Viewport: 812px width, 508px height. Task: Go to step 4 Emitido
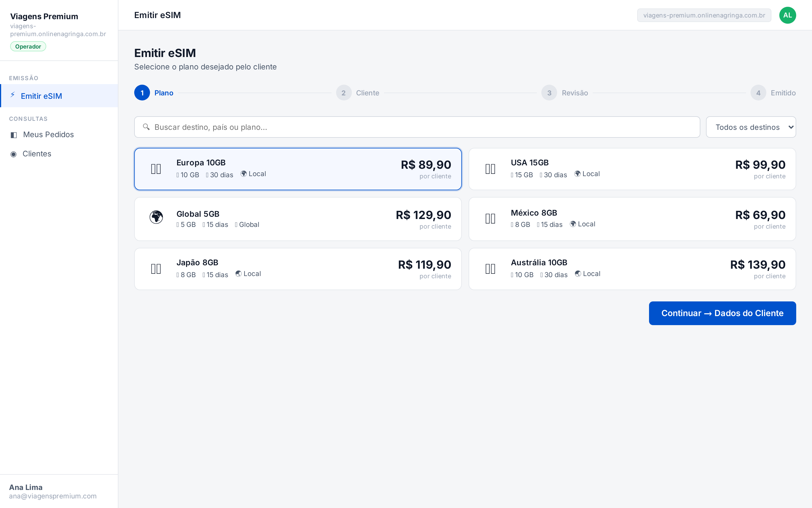click(773, 93)
